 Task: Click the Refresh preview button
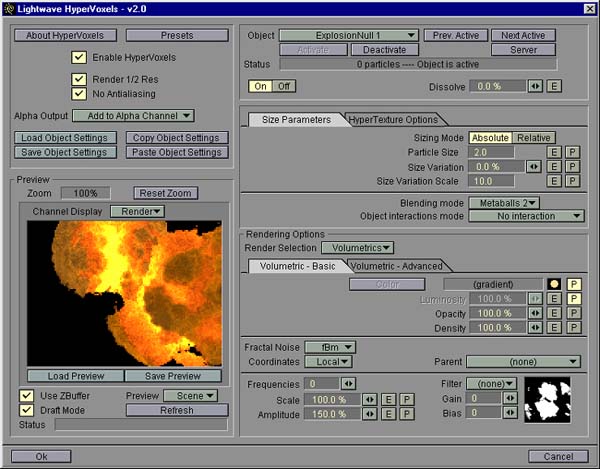pos(177,410)
